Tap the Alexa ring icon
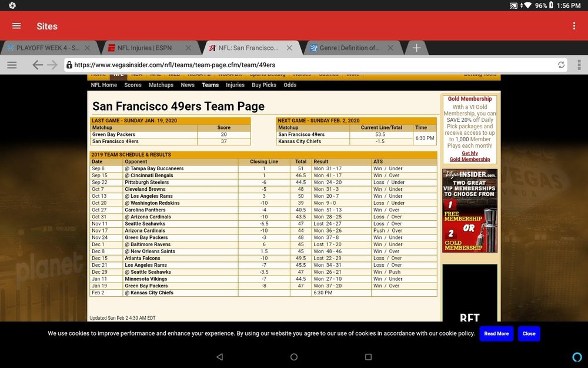Viewport: 588px width, 368px height. [x=577, y=357]
